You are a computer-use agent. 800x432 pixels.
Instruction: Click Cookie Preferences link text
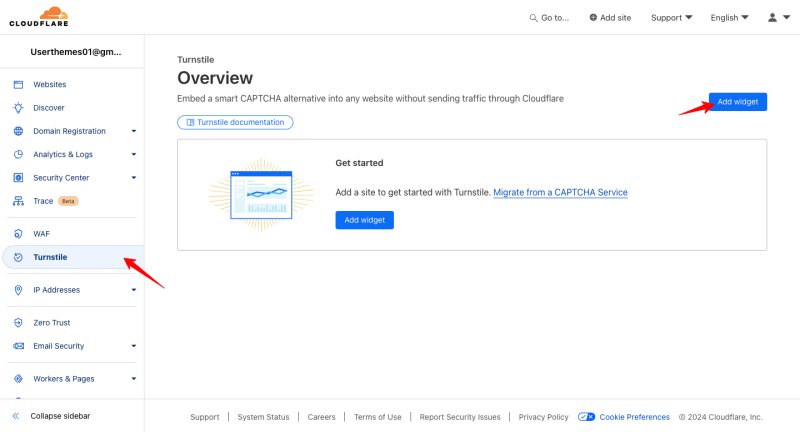pos(634,417)
